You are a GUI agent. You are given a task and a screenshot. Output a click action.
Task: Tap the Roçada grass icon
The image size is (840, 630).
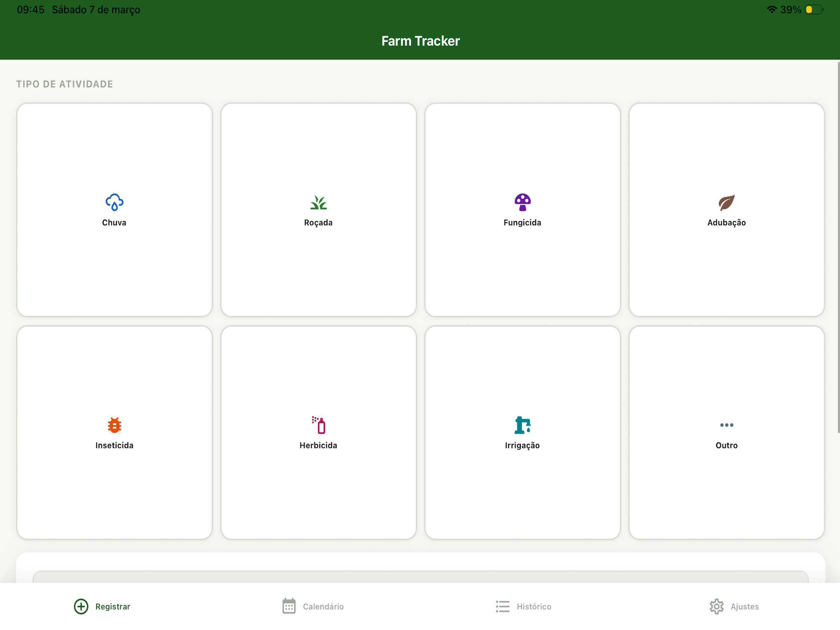click(318, 202)
